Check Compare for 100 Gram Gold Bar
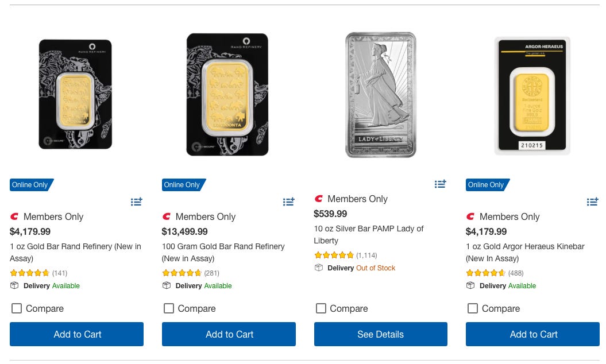606x364 pixels. (169, 308)
